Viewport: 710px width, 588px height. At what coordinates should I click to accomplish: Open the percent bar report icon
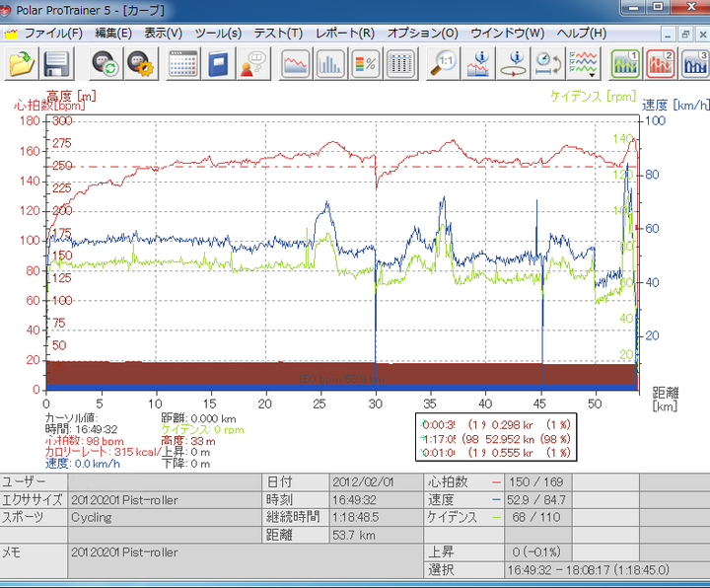pyautogui.click(x=364, y=65)
